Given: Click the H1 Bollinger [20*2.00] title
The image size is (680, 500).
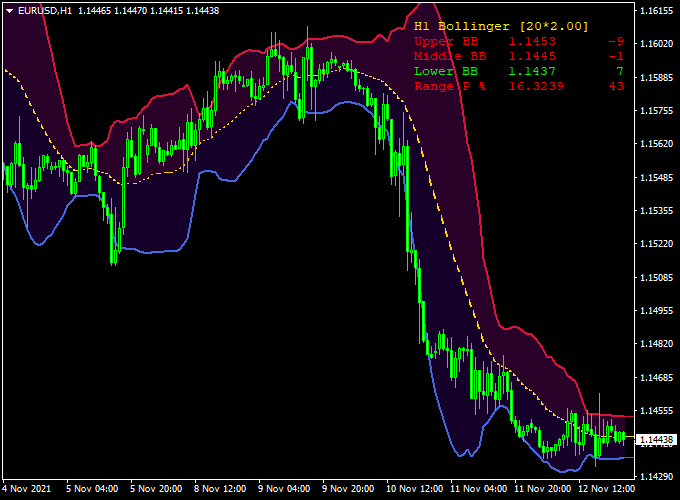Looking at the screenshot, I should pos(501,25).
